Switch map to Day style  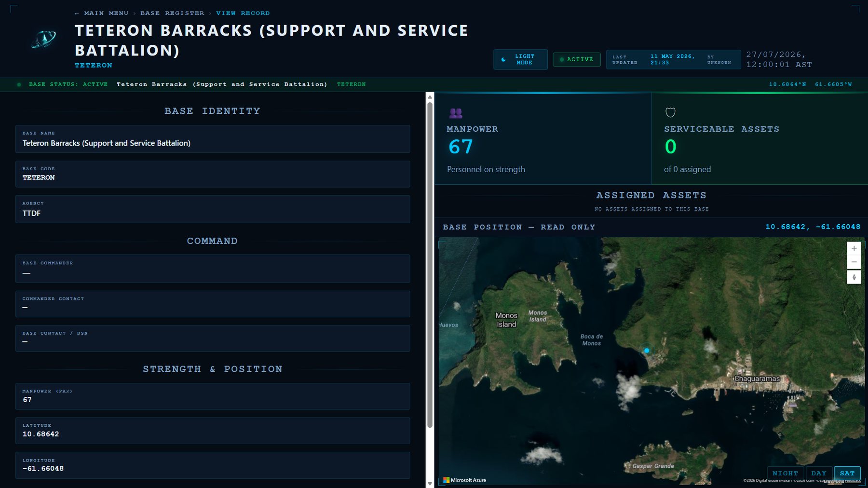(x=819, y=473)
